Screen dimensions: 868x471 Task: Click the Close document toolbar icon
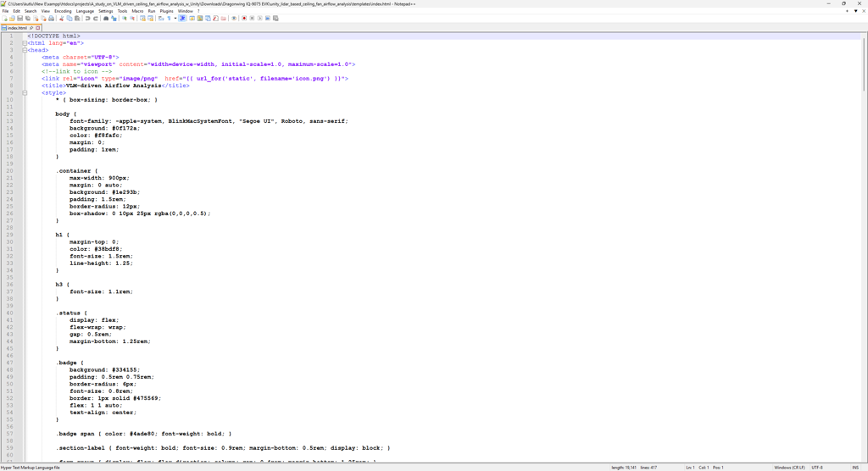(x=36, y=19)
